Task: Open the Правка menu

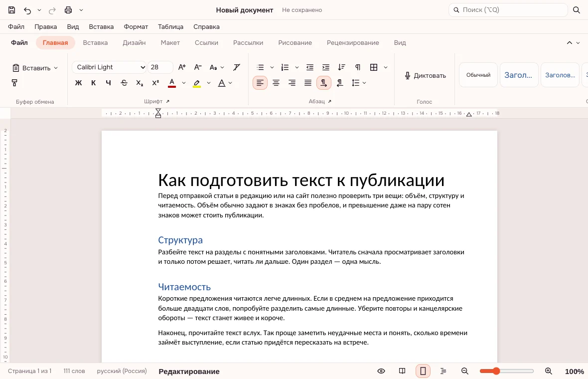Action: point(46,26)
